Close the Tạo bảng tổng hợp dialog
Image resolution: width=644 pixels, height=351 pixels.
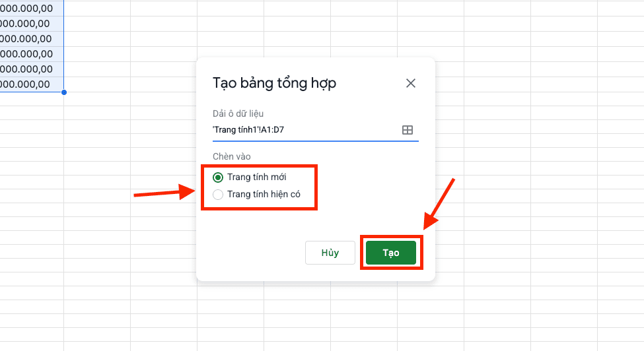point(410,83)
